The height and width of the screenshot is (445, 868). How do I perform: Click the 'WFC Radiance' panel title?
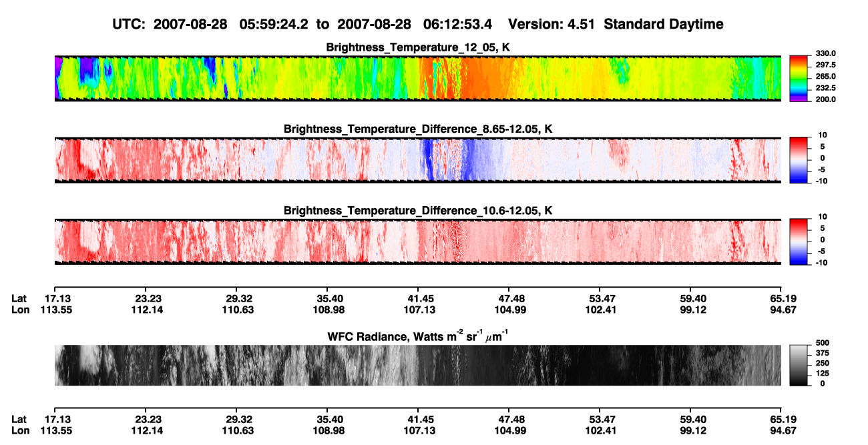[x=418, y=336]
